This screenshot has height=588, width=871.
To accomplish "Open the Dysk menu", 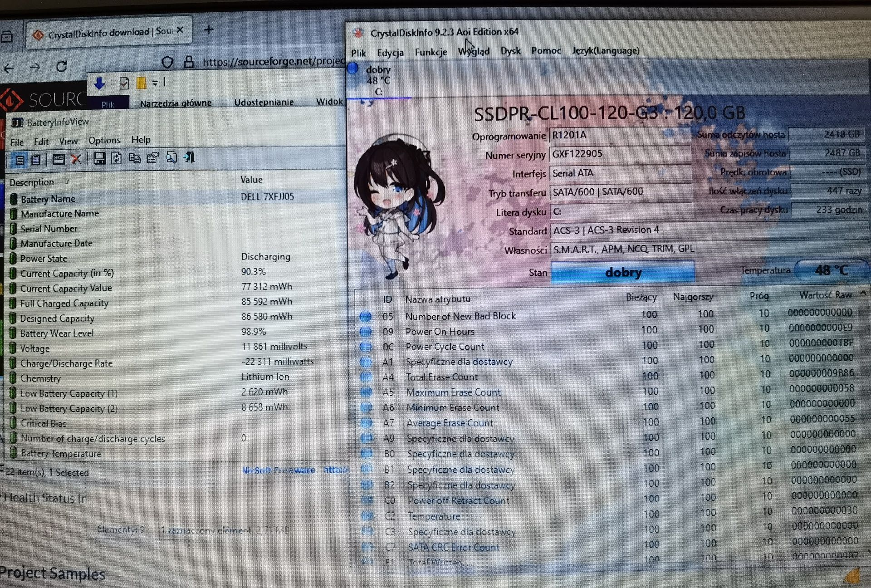I will 510,51.
